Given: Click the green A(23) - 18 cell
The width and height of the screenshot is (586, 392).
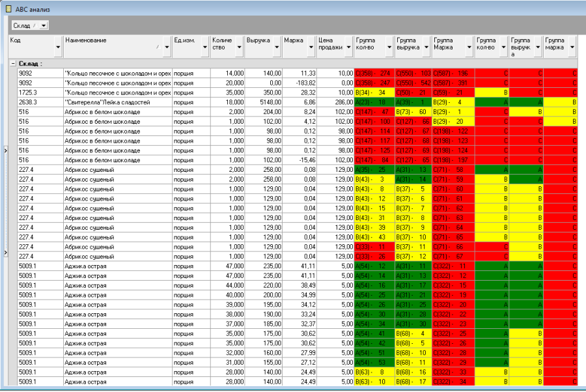Looking at the screenshot, I should click(x=374, y=102).
